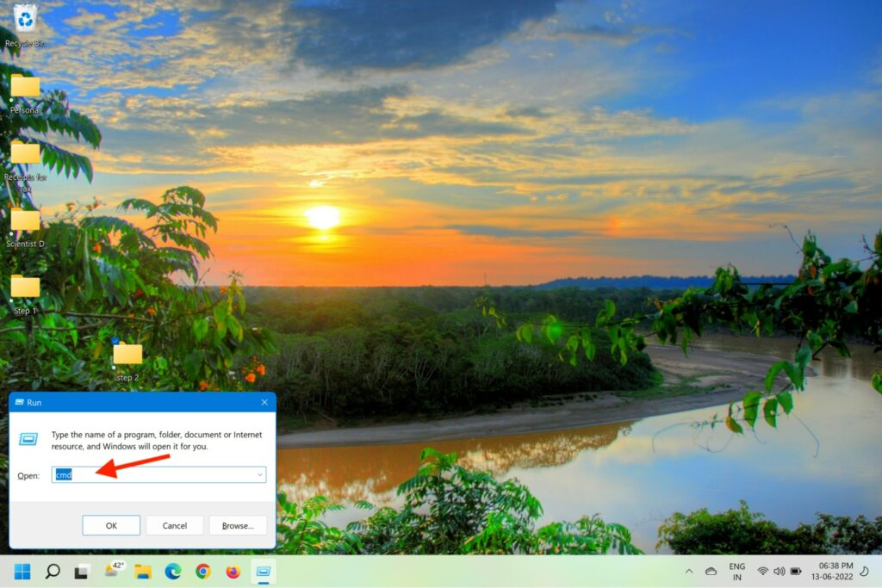Click Browse... in the Run dialog
This screenshot has height=588, width=882.
[238, 525]
